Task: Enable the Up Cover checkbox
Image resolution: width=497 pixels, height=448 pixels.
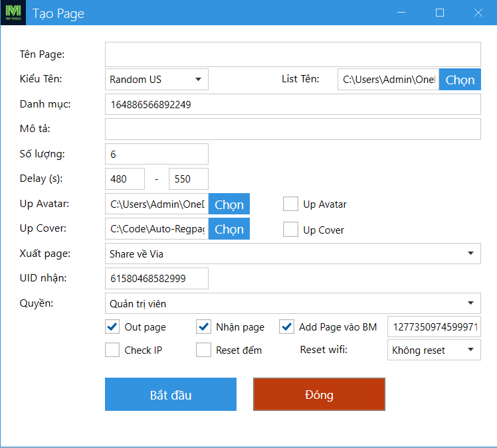Action: coord(290,229)
